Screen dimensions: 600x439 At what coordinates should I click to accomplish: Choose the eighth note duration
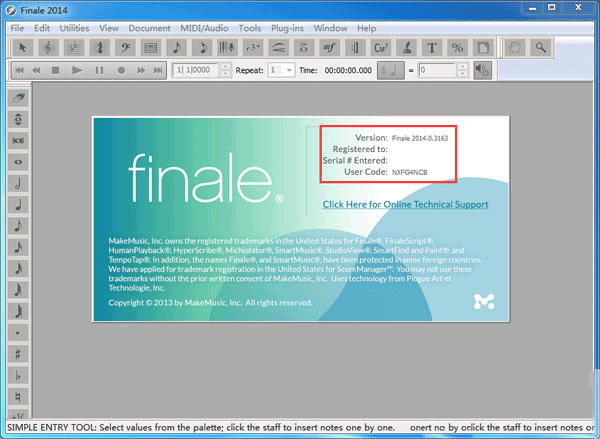pos(18,226)
